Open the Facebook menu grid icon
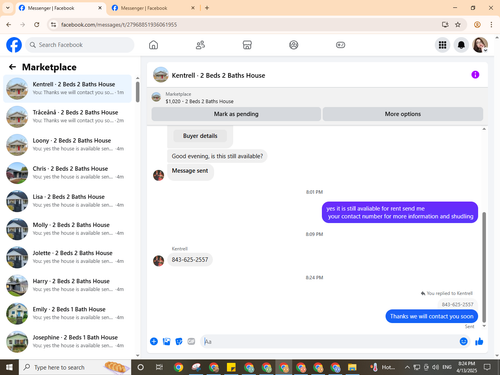This screenshot has width=500, height=375. point(442,45)
